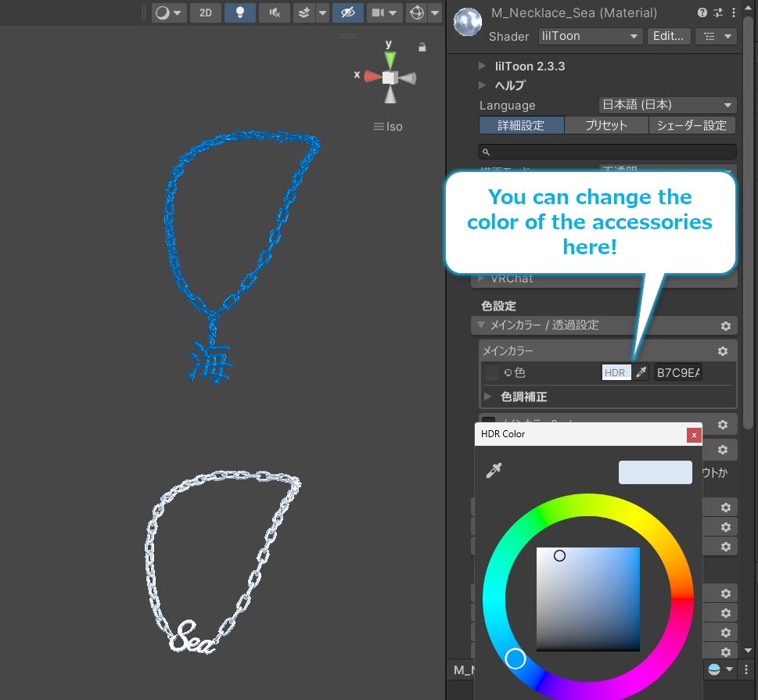Toggle 2D scene view mode
The width and height of the screenshot is (758, 700).
coord(206,13)
